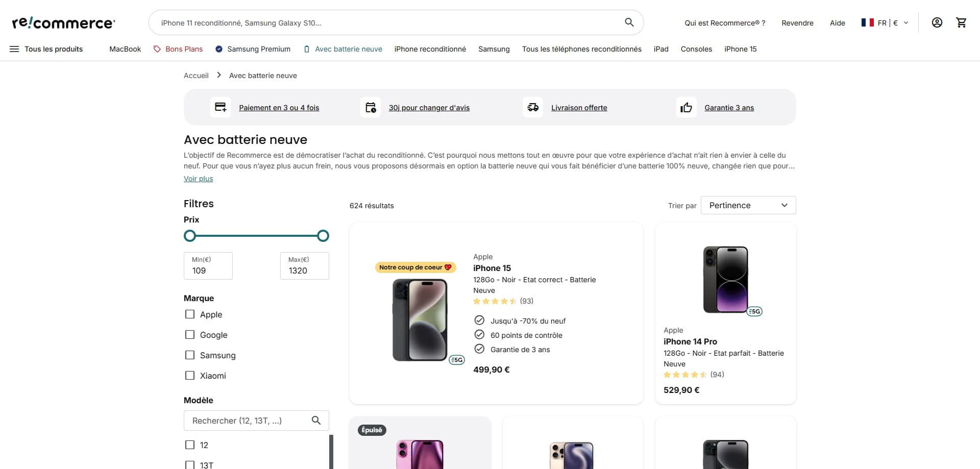Image resolution: width=980 pixels, height=469 pixels.
Task: Check the 12 model filter
Action: pos(190,445)
